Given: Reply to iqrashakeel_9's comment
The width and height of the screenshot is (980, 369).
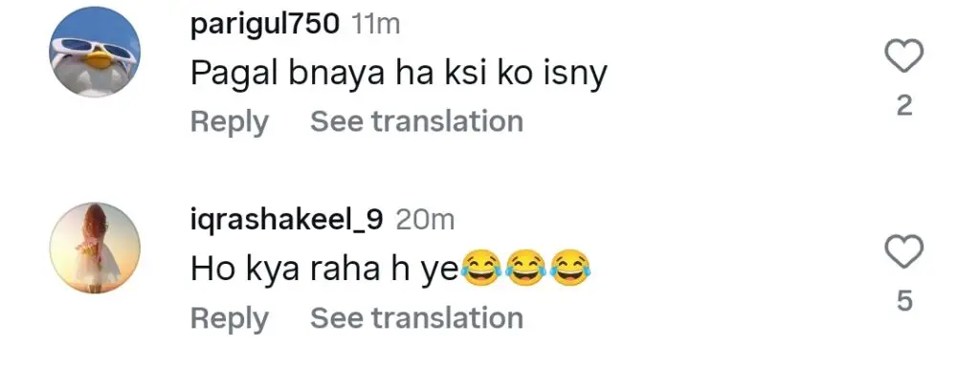Looking at the screenshot, I should (230, 318).
